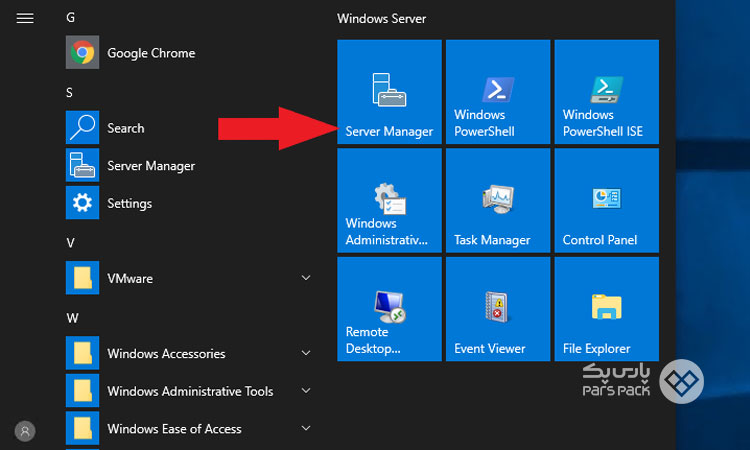Open the File Explorer tile

coord(606,308)
